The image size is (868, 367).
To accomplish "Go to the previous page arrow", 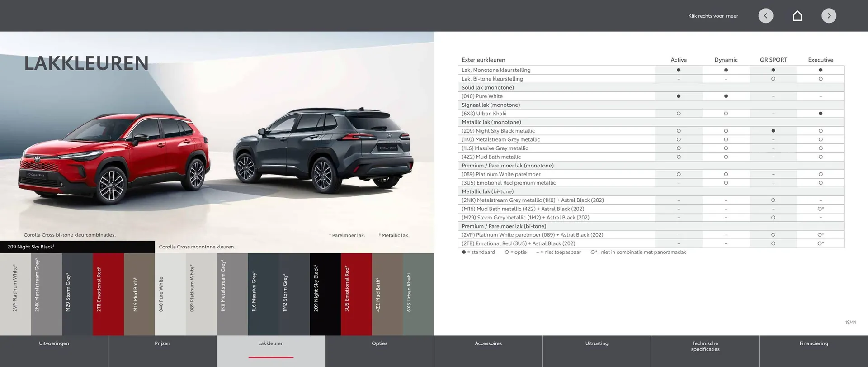I will pos(765,16).
